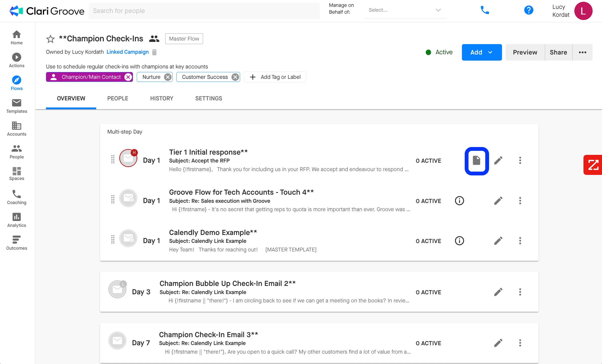Open Spaces in sidebar
Image resolution: width=602 pixels, height=364 pixels.
(16, 174)
